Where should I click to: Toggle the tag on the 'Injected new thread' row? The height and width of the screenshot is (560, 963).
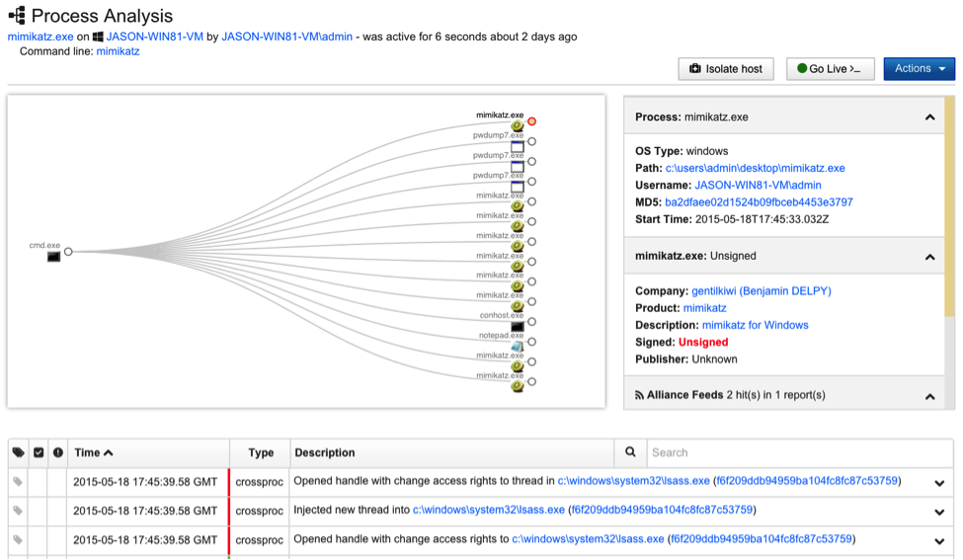(x=18, y=511)
